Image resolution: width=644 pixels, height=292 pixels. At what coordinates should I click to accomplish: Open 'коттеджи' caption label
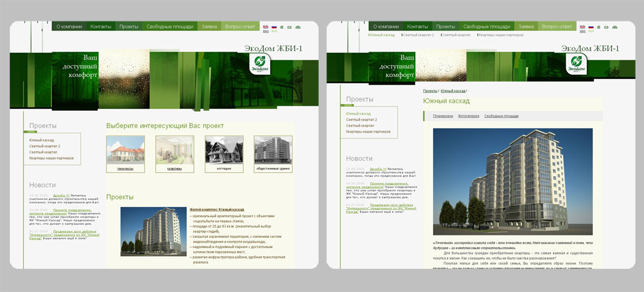(x=224, y=169)
